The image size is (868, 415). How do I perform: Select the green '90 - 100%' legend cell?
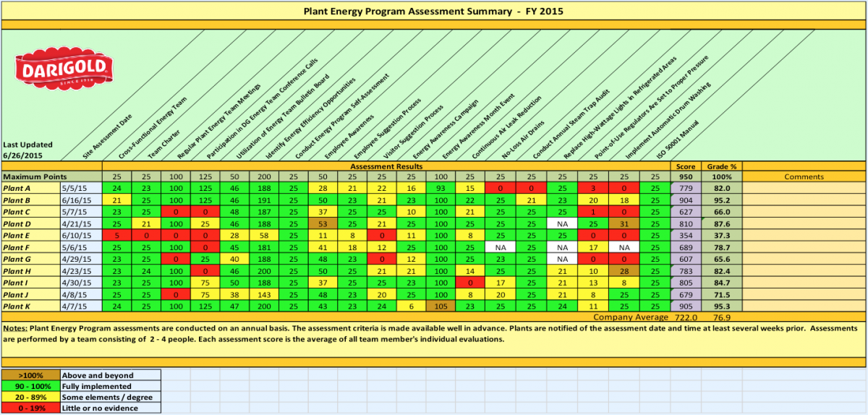pyautogui.click(x=31, y=385)
